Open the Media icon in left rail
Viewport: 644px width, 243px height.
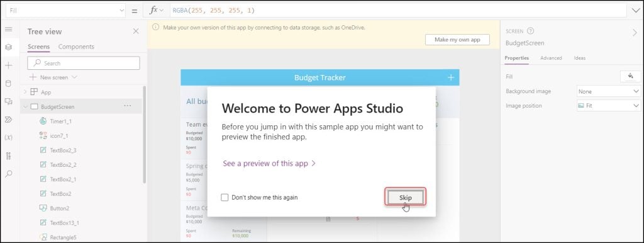[x=9, y=101]
